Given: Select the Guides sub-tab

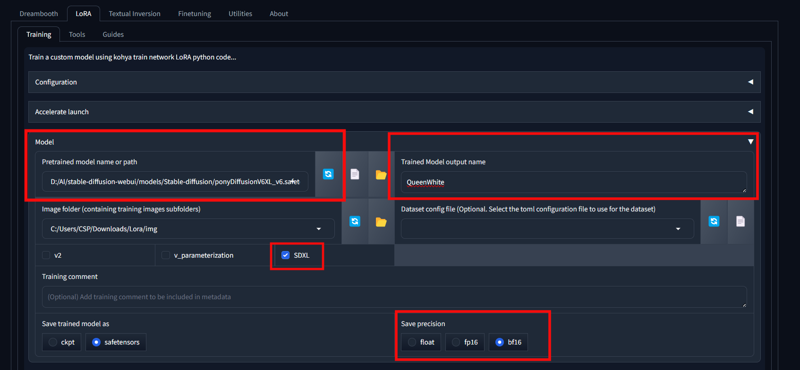Looking at the screenshot, I should pyautogui.click(x=113, y=34).
